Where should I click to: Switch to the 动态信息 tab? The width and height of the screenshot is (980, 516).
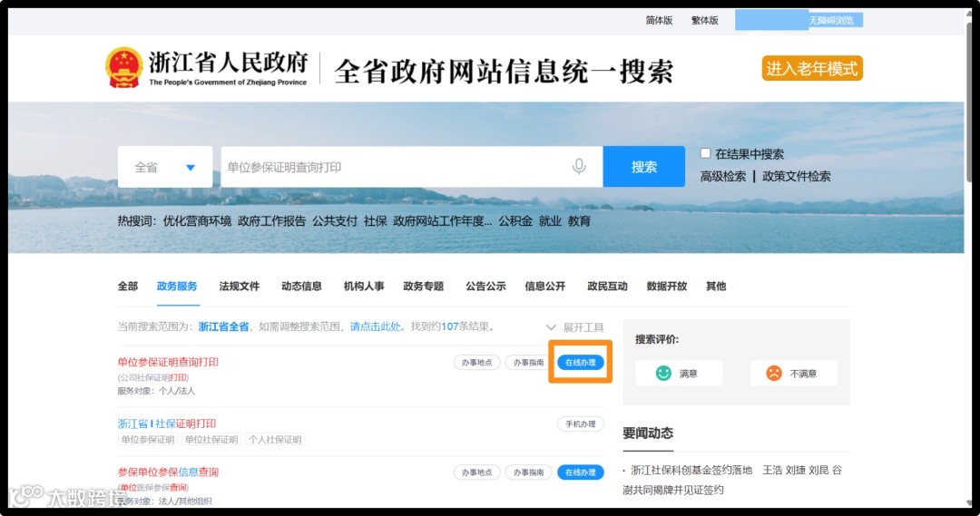[301, 286]
